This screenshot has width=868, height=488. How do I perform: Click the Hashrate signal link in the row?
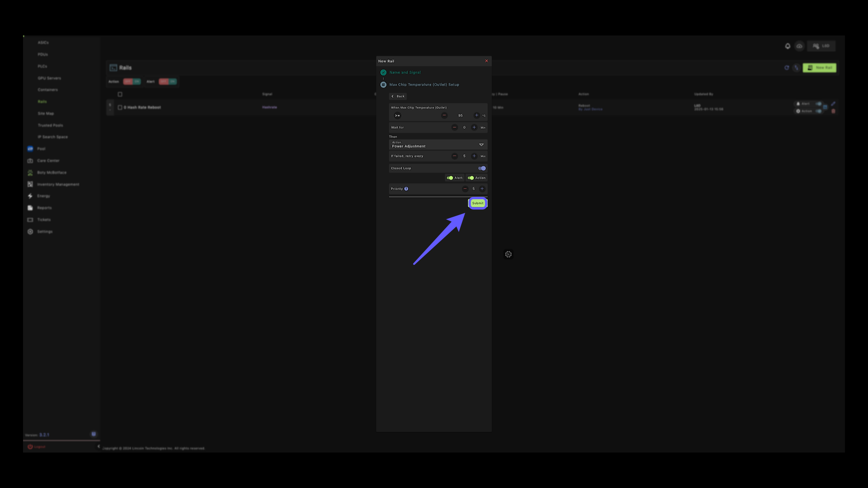click(269, 108)
